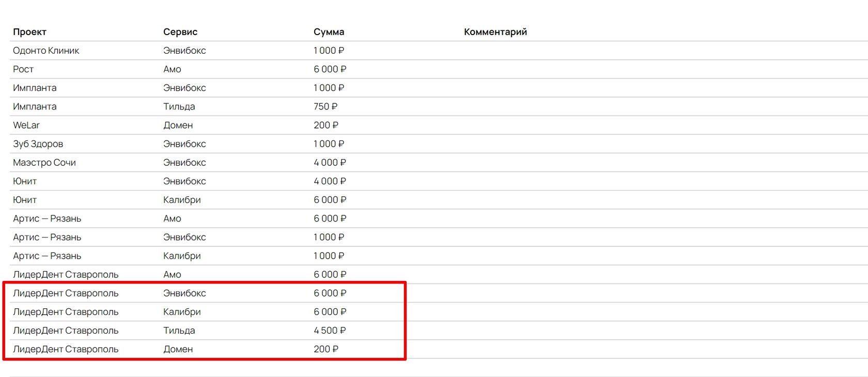Select the 'Маэстро Сочи' project cell
This screenshot has height=377, width=868.
point(44,163)
